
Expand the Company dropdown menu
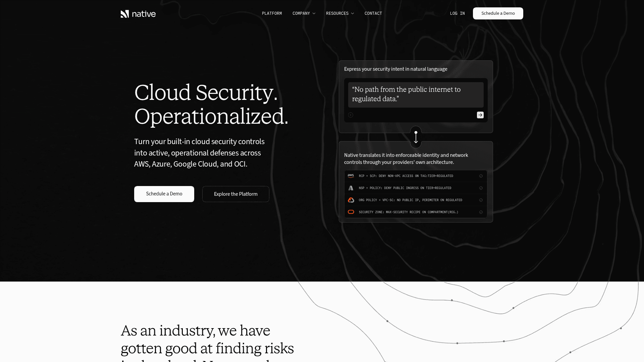tap(304, 13)
